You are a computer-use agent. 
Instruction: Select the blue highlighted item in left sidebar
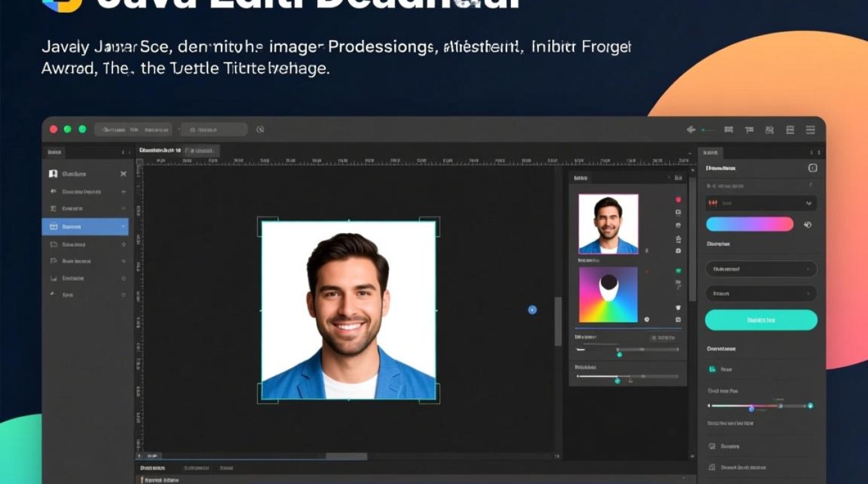pyautogui.click(x=85, y=227)
